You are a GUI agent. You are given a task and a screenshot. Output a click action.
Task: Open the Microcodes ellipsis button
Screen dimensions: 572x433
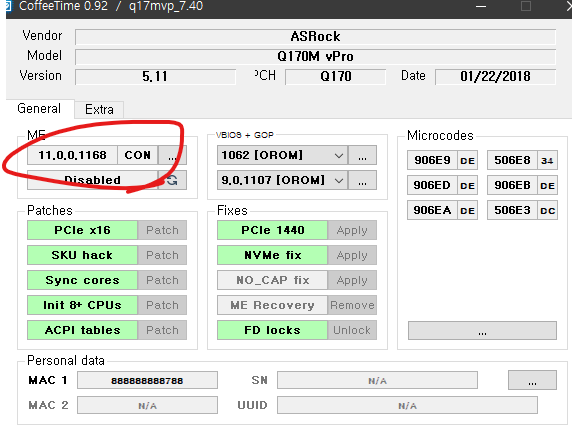[482, 330]
